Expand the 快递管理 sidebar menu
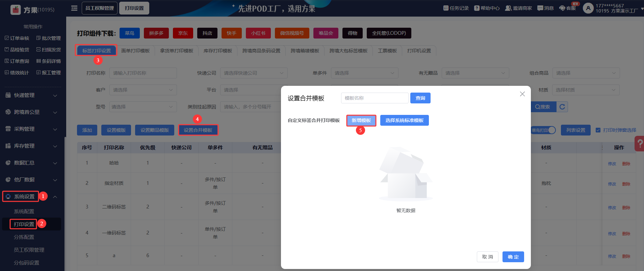The height and width of the screenshot is (271, 644). [x=31, y=95]
